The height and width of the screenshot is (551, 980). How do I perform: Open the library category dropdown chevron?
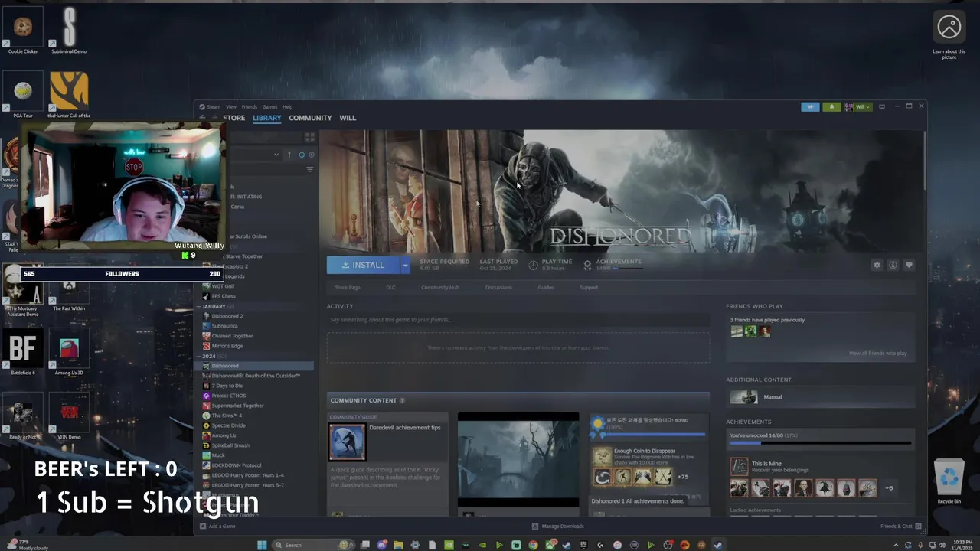pos(276,155)
